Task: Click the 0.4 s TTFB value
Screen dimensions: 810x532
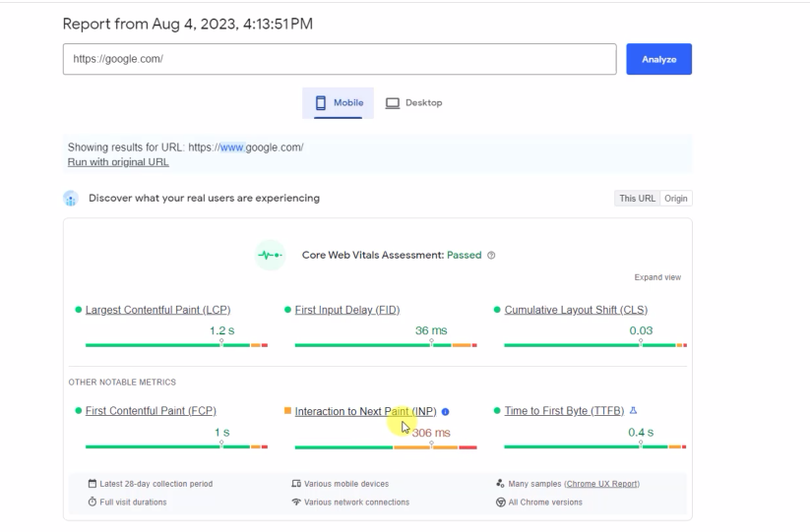Action: pyautogui.click(x=641, y=433)
